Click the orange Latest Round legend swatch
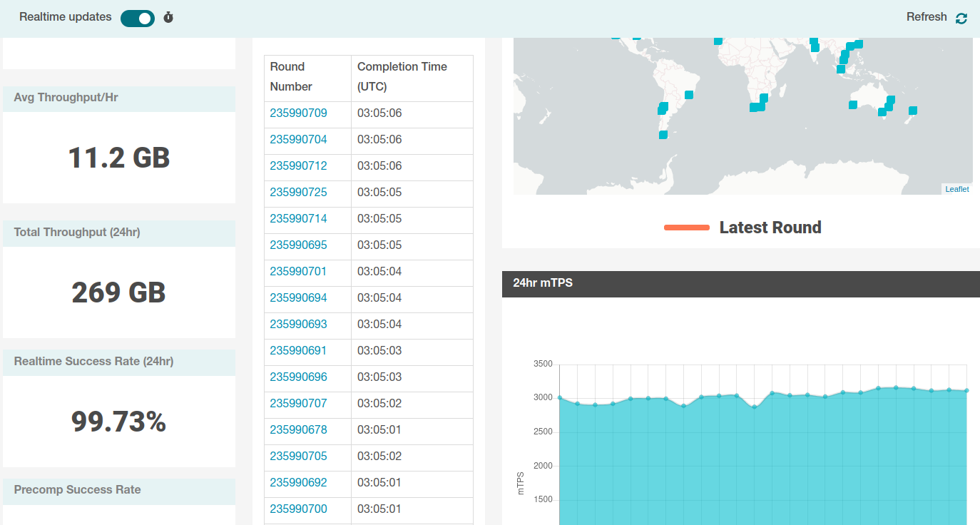This screenshot has width=980, height=525. click(x=687, y=228)
